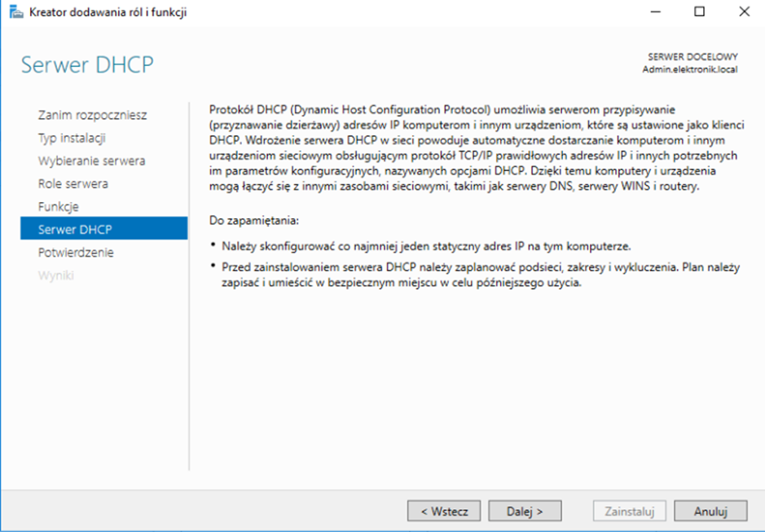765x532 pixels.
Task: Go to the Zanim rozpoczniesz step
Action: tap(92, 115)
